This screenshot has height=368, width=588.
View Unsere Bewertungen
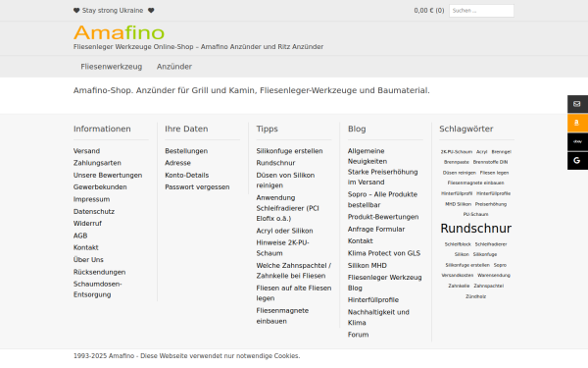coord(108,175)
